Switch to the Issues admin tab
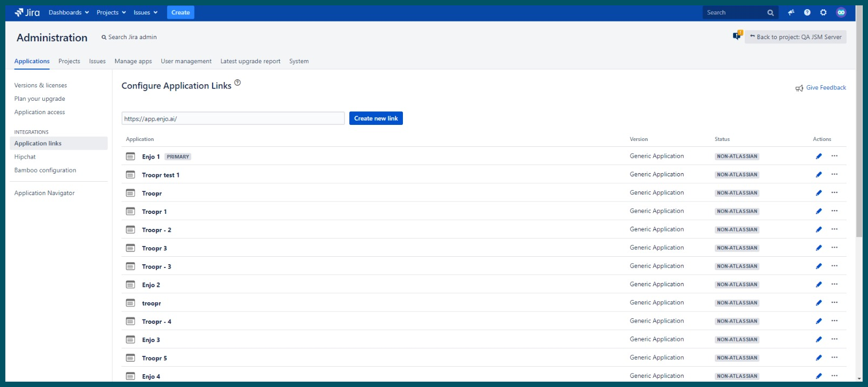Viewport: 868px width, 387px height. coord(98,61)
